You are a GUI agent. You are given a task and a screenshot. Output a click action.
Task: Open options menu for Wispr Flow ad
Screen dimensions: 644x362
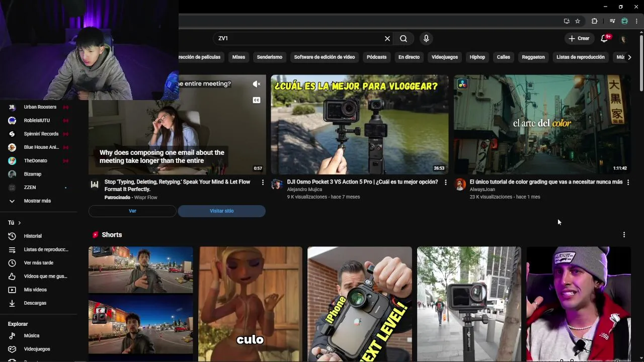(263, 183)
